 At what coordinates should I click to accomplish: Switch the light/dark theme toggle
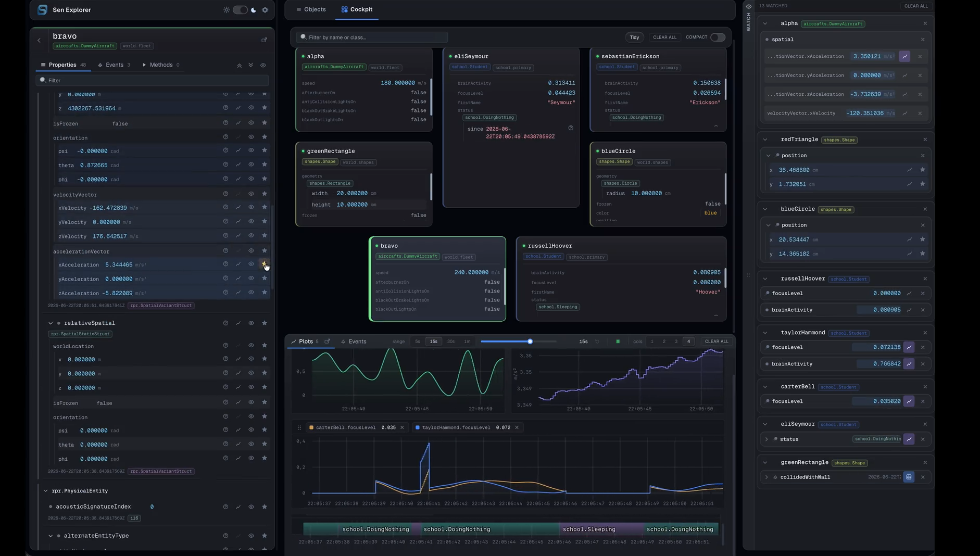240,10
